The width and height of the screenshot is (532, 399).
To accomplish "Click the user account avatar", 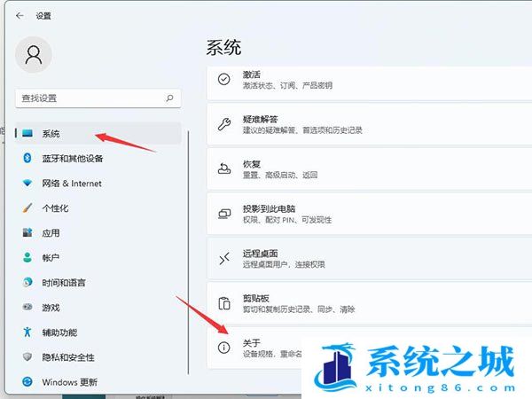I will pyautogui.click(x=34, y=56).
